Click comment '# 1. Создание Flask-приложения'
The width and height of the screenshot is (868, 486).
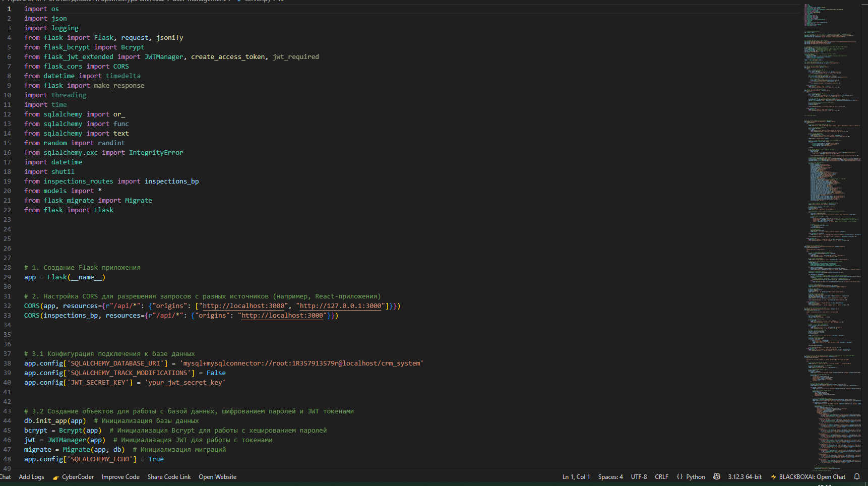point(82,268)
